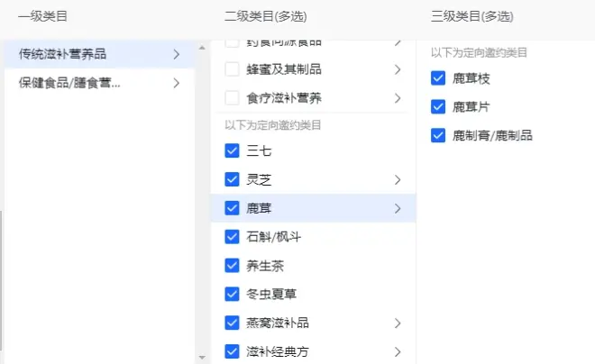Toggle the 鹿茸 checkbox in second-level list

click(232, 208)
